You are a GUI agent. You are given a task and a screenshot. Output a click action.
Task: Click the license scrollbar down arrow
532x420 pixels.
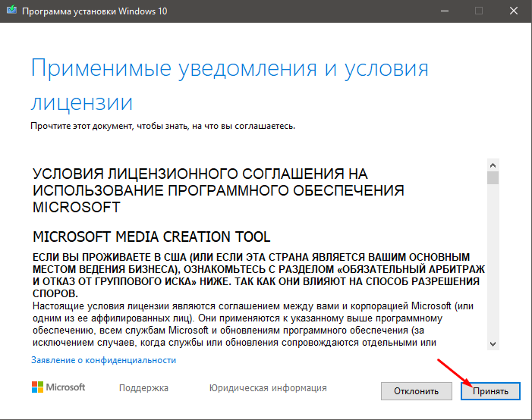point(493,343)
